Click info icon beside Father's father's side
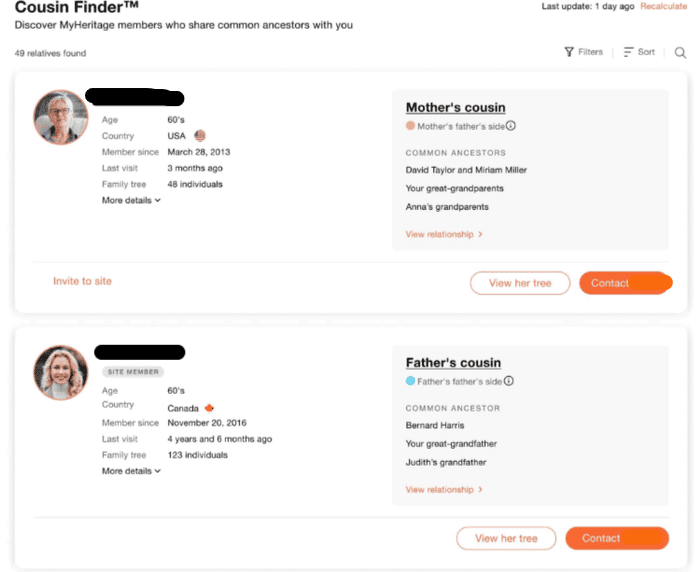This screenshot has height=572, width=700. pos(509,381)
